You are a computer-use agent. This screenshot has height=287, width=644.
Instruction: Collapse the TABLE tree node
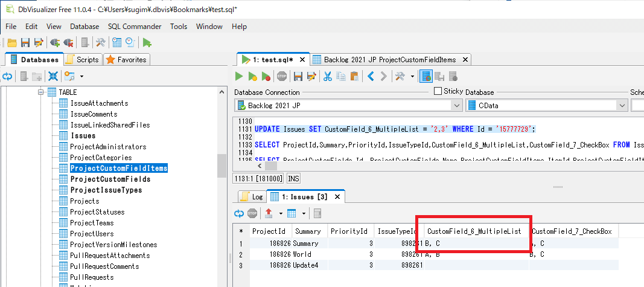41,92
